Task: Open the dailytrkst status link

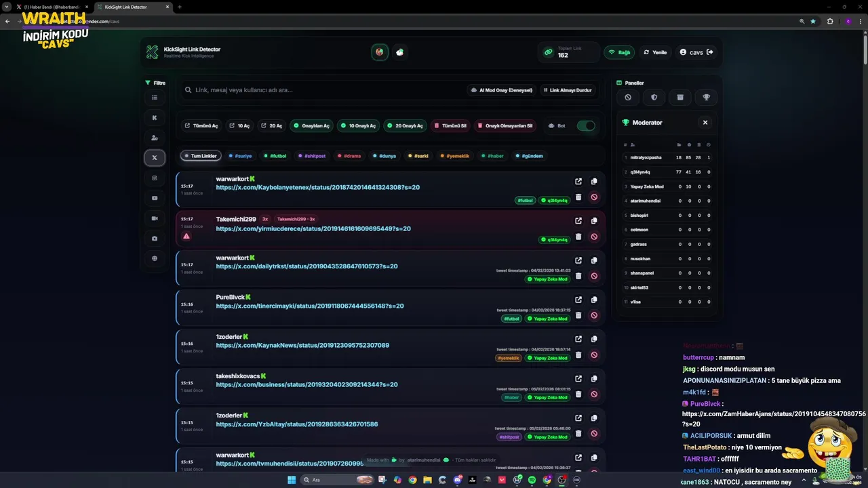Action: 307,266
